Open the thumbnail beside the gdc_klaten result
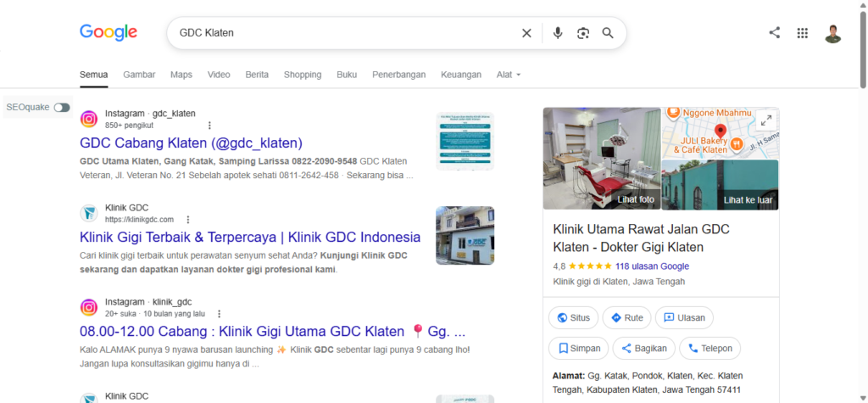This screenshot has height=403, width=868. coord(465,141)
